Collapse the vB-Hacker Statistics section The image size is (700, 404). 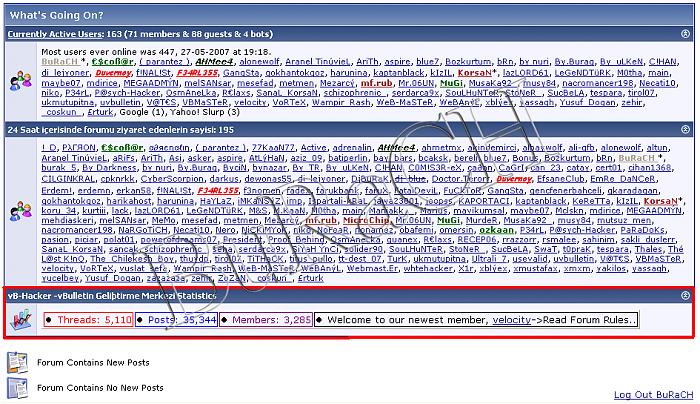coord(685,296)
